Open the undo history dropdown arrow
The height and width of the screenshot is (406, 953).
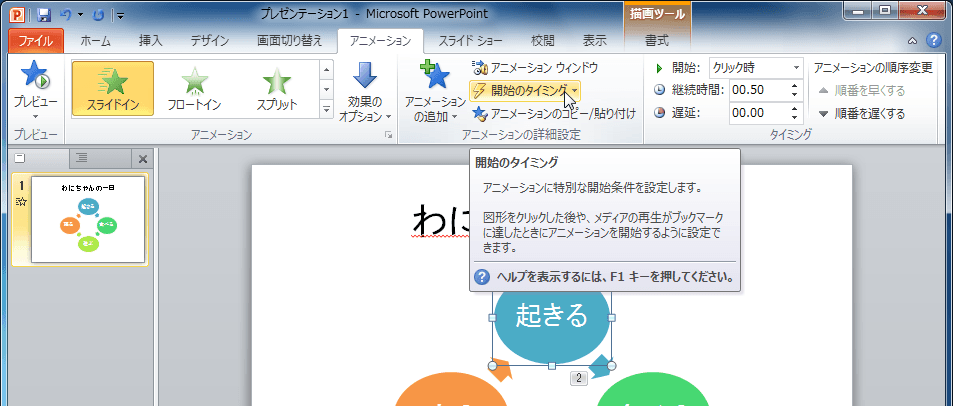tap(80, 15)
